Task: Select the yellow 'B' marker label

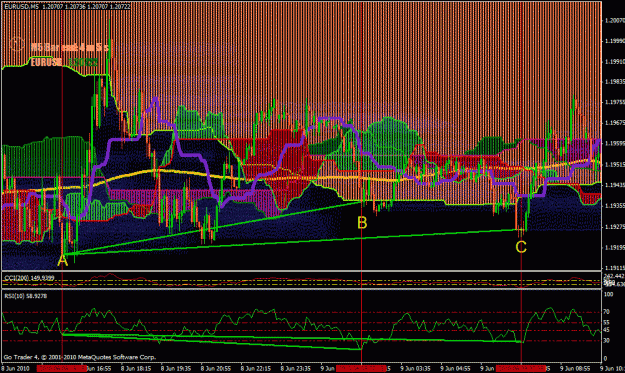Action: pos(362,223)
